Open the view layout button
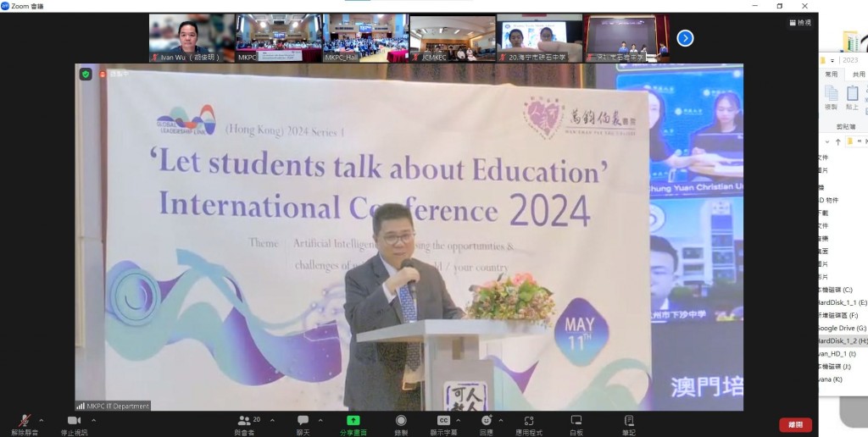Image resolution: width=868 pixels, height=437 pixels. 798,23
